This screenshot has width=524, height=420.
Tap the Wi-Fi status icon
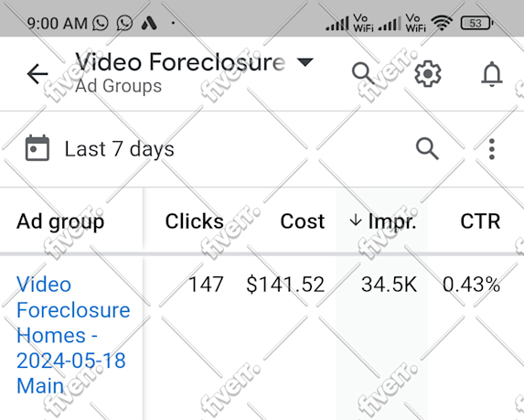click(442, 23)
